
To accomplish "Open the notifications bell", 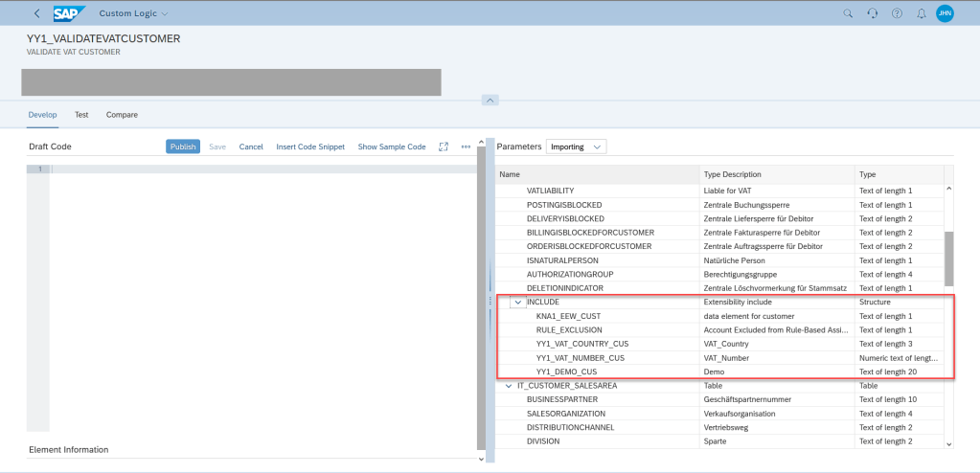I will point(921,13).
